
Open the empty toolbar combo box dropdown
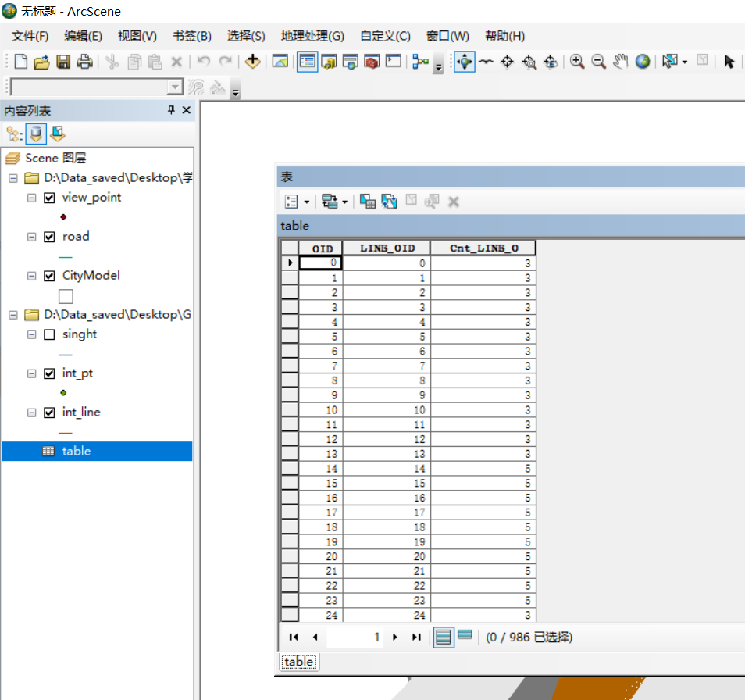point(176,87)
